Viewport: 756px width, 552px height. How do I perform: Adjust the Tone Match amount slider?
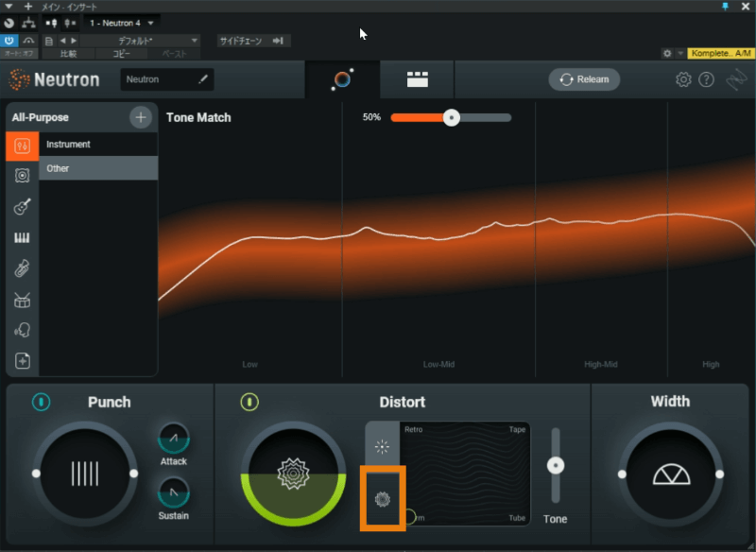click(452, 117)
